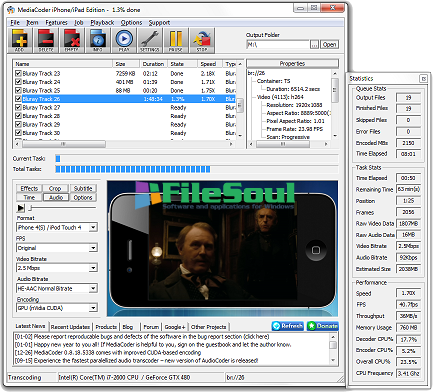Click the preview play button above Format
Screen dimensions: 433x392
21,208
